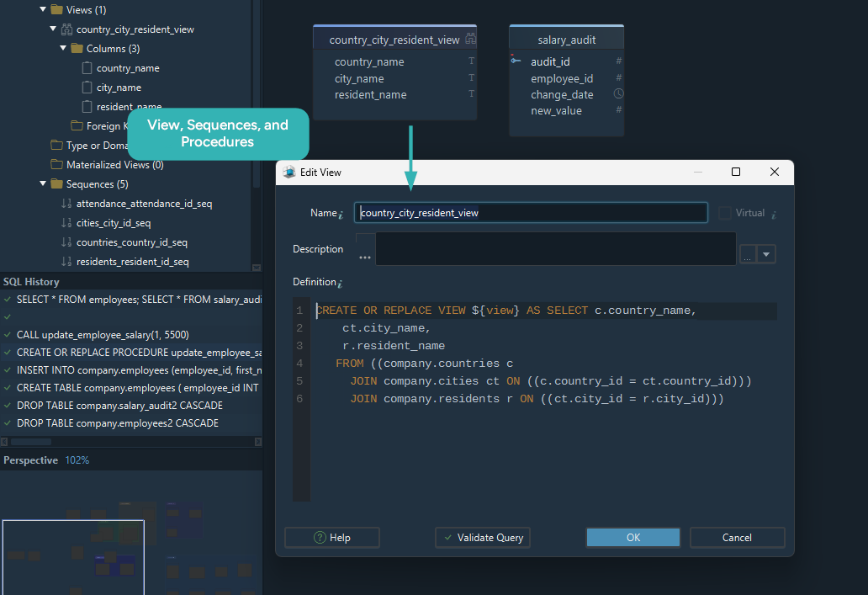Toggle the Virtual checkbox

(x=725, y=213)
